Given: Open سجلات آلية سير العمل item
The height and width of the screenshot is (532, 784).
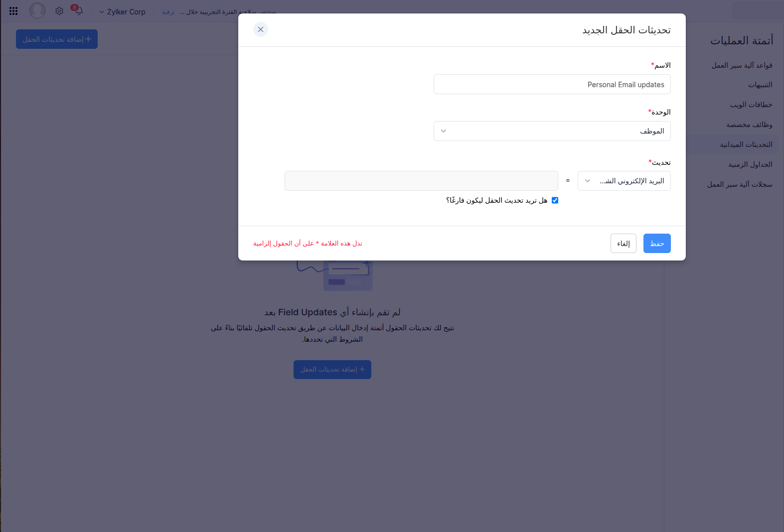Looking at the screenshot, I should (x=740, y=185).
